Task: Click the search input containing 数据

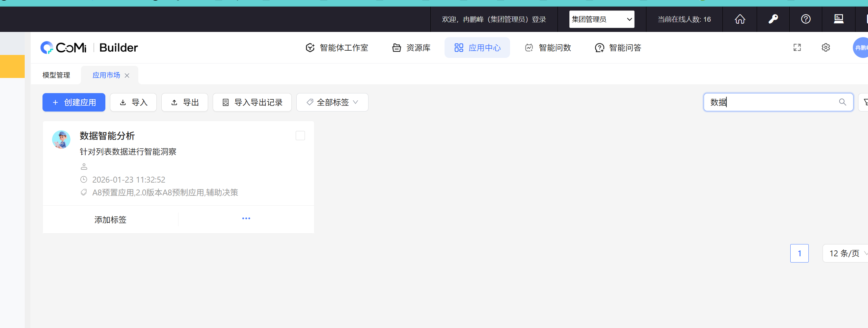Action: tap(772, 102)
